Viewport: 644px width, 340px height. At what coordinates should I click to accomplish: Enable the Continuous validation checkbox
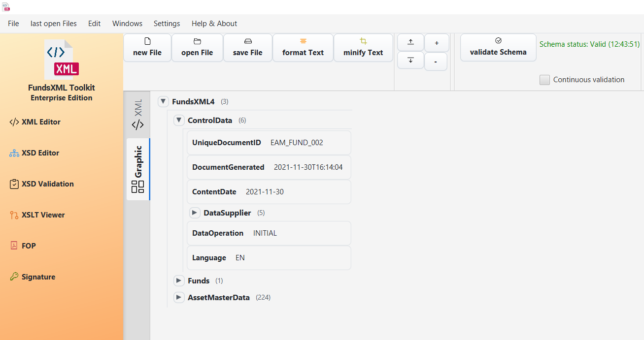544,80
